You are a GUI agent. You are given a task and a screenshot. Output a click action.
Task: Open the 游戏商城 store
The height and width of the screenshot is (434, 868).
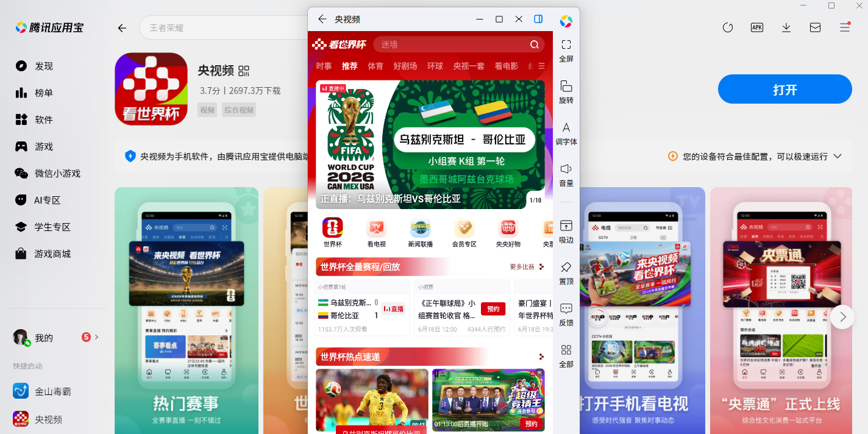pos(43,254)
